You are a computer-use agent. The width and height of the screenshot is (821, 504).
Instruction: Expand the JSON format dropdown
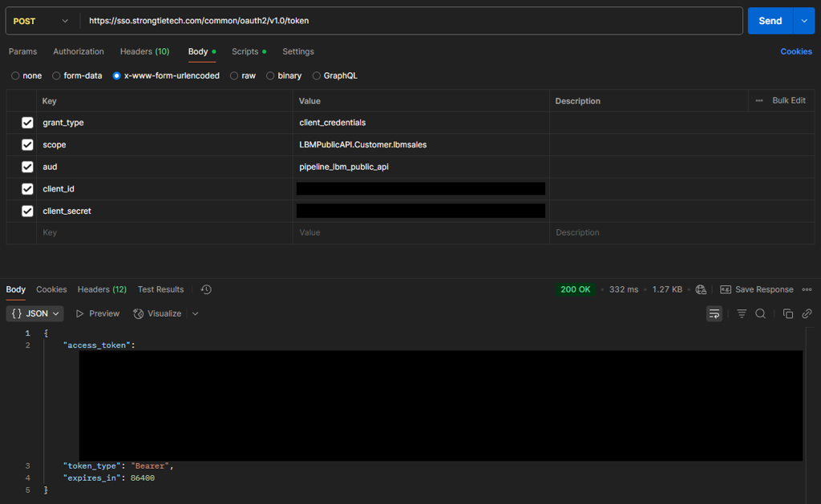click(x=35, y=313)
